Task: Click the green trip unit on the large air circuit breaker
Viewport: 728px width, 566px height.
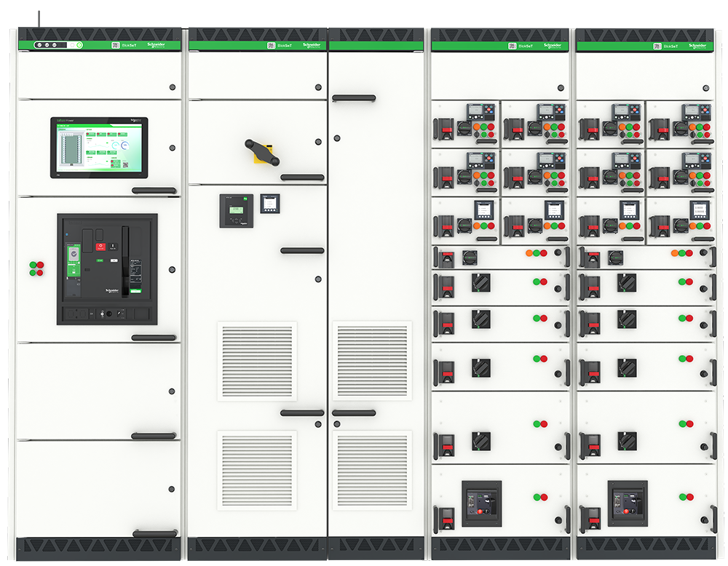Action: 74,260
